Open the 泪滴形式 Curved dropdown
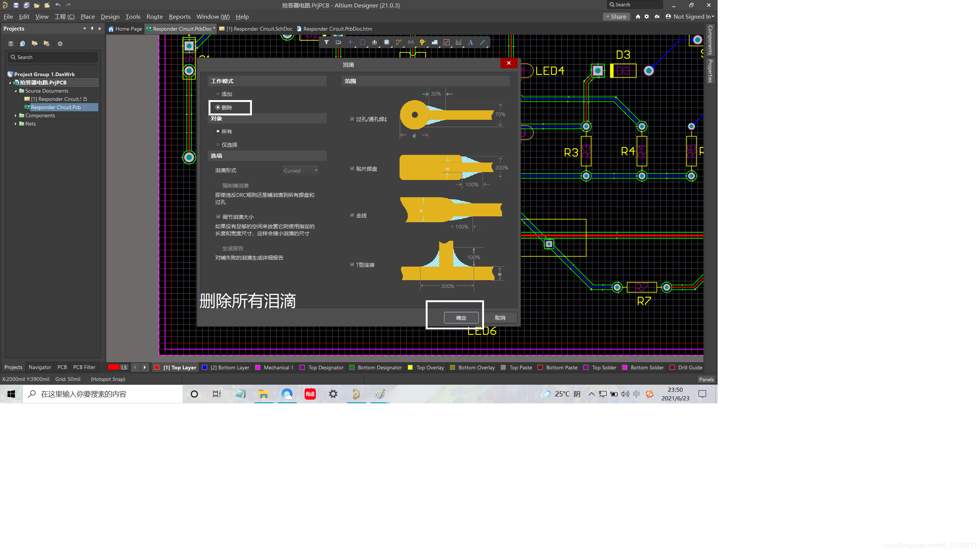 coord(300,171)
